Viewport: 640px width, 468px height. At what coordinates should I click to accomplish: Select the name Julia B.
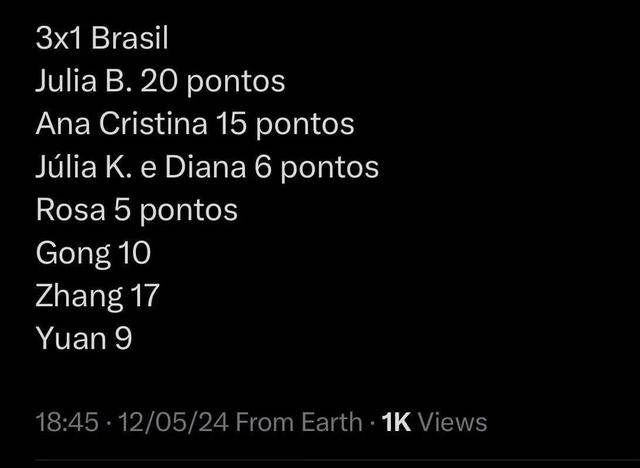pyautogui.click(x=85, y=82)
